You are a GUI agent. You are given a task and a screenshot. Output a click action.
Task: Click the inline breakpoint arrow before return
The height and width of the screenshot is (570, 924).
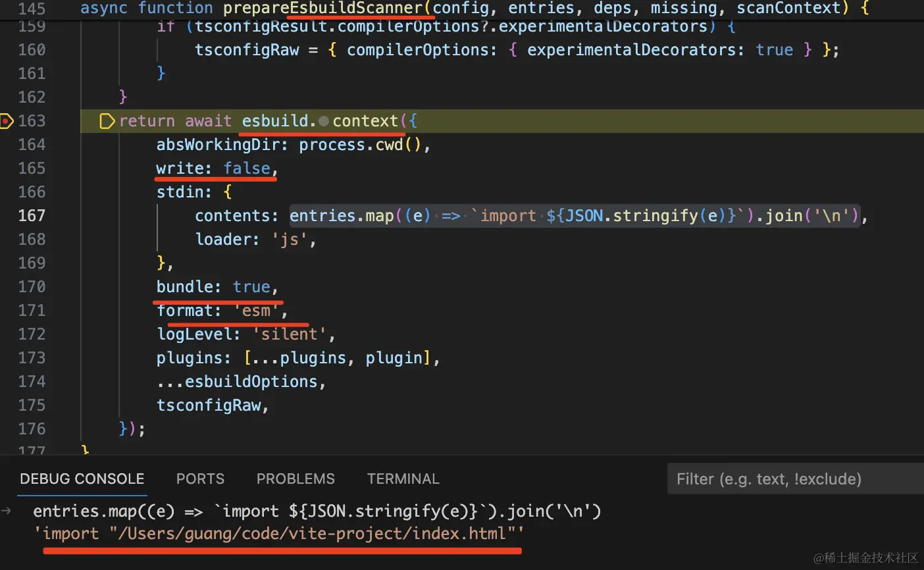[107, 121]
